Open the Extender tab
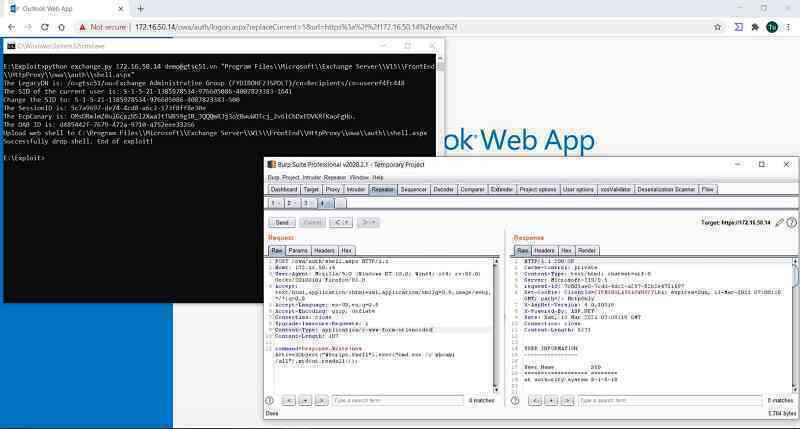800x429 pixels. click(502, 189)
